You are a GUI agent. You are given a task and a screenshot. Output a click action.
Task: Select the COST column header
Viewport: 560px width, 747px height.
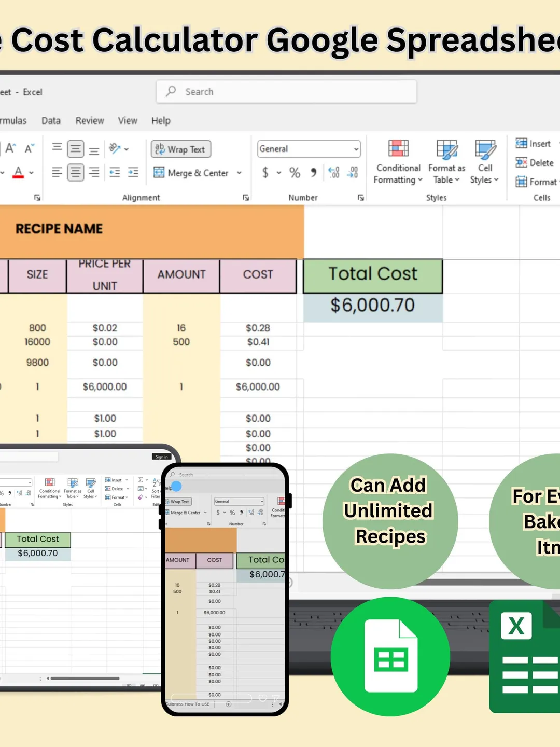click(x=258, y=275)
